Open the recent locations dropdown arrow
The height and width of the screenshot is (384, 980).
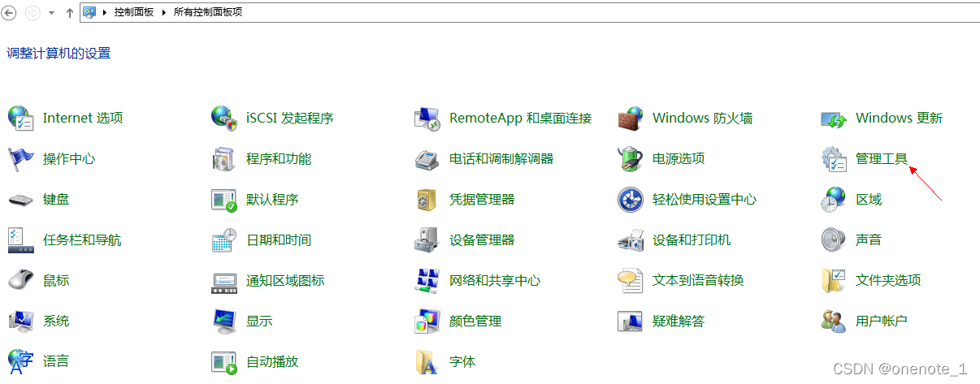(52, 13)
